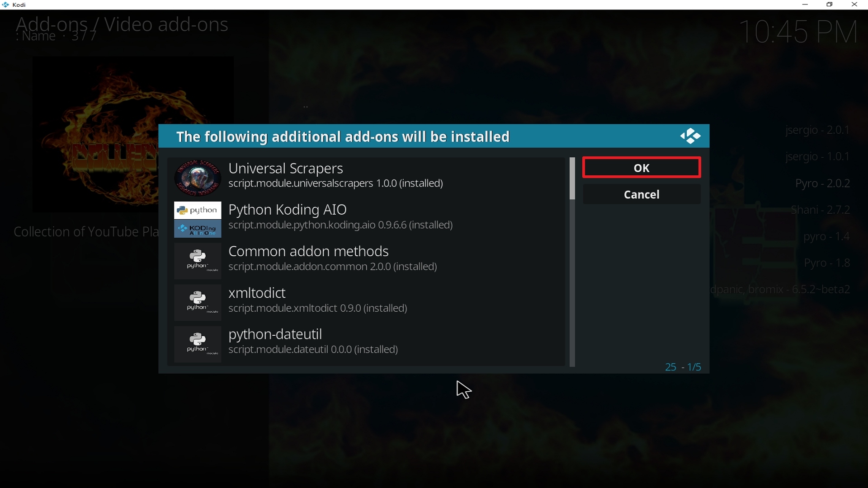868x488 pixels.
Task: Restore down the Kodi window
Action: (x=830, y=5)
